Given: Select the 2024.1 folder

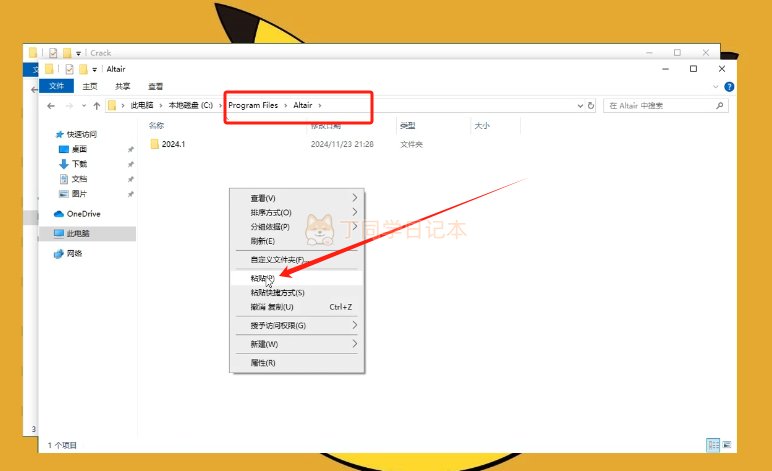Looking at the screenshot, I should 173,144.
